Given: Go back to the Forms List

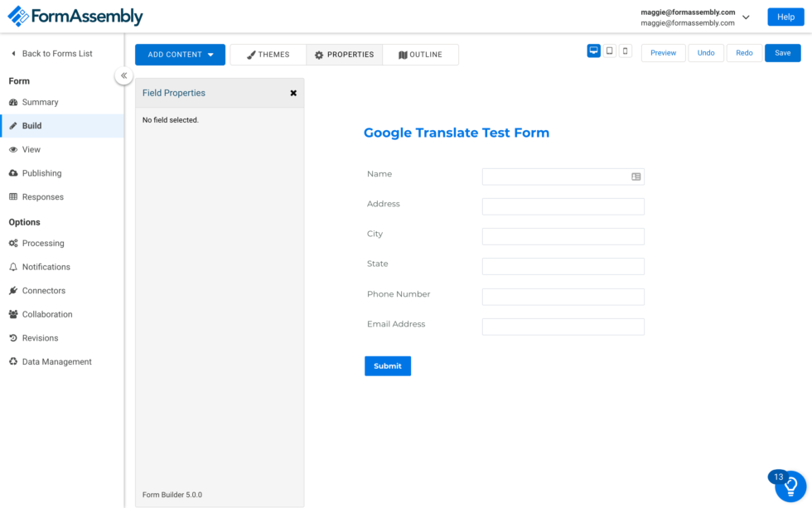Looking at the screenshot, I should click(x=54, y=53).
